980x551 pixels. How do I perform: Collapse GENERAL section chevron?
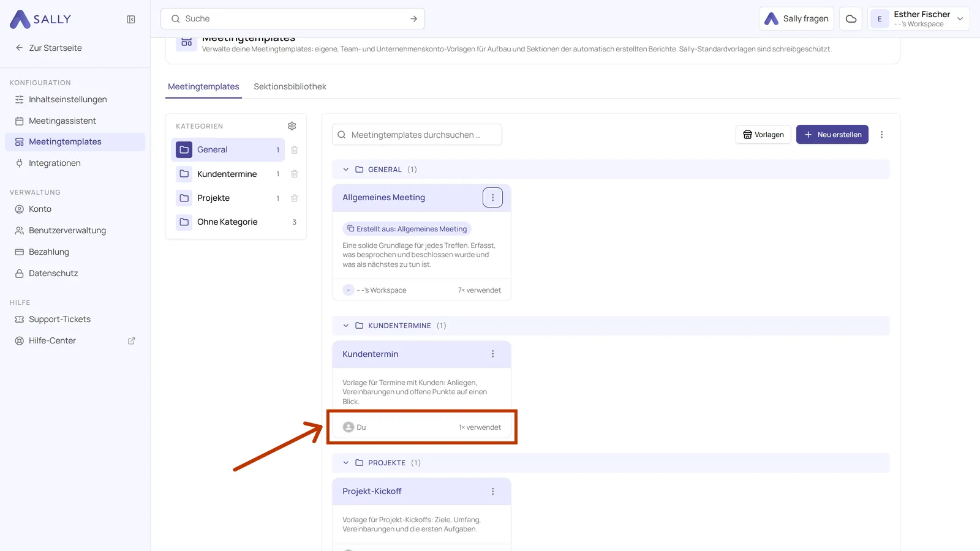[346, 170]
